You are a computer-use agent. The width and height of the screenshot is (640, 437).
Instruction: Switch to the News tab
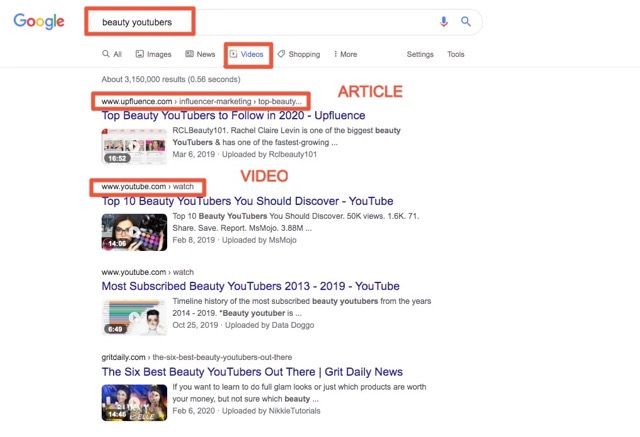click(x=200, y=54)
